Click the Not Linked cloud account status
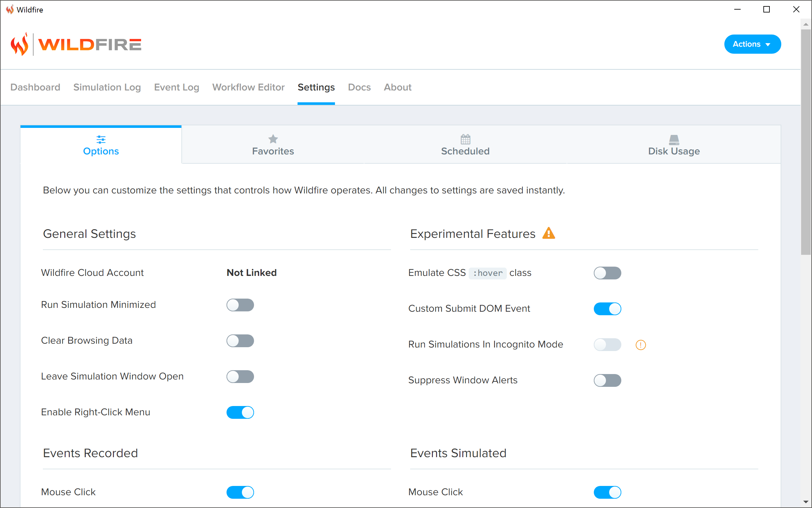 251,272
